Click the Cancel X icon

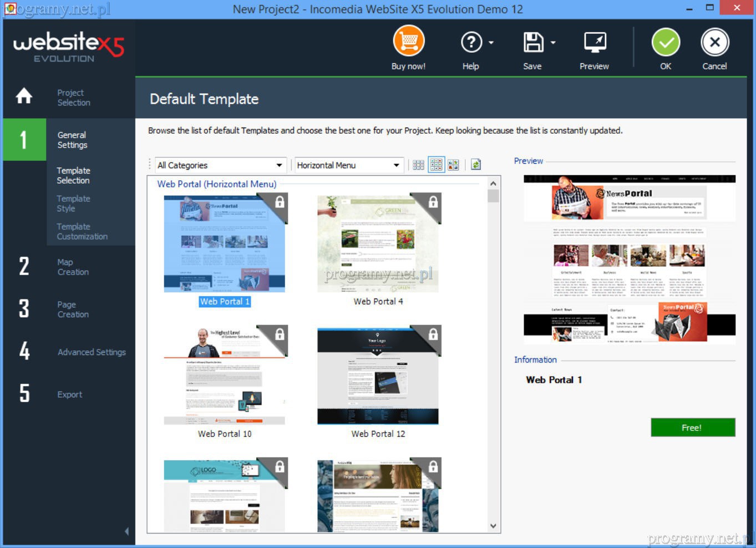coord(714,42)
